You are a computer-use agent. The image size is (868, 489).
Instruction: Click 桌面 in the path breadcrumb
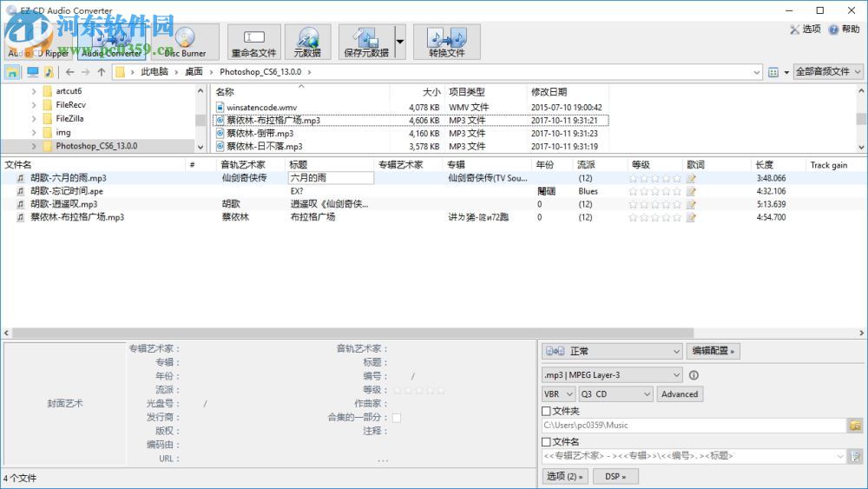194,72
